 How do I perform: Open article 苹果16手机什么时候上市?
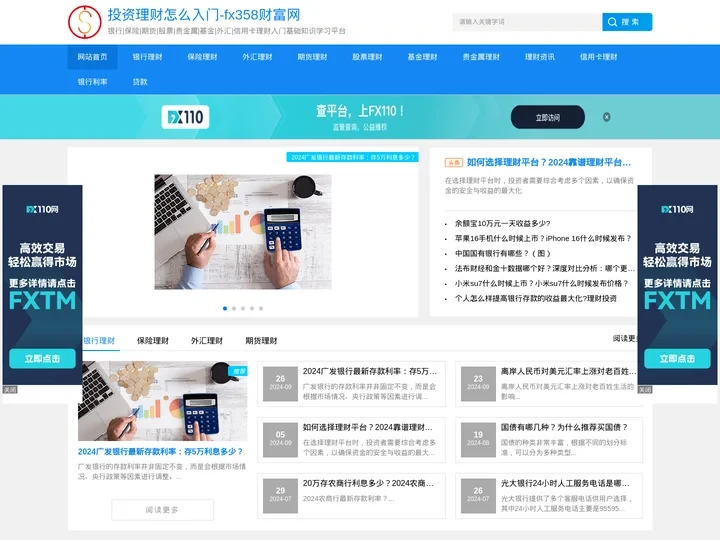[543, 238]
